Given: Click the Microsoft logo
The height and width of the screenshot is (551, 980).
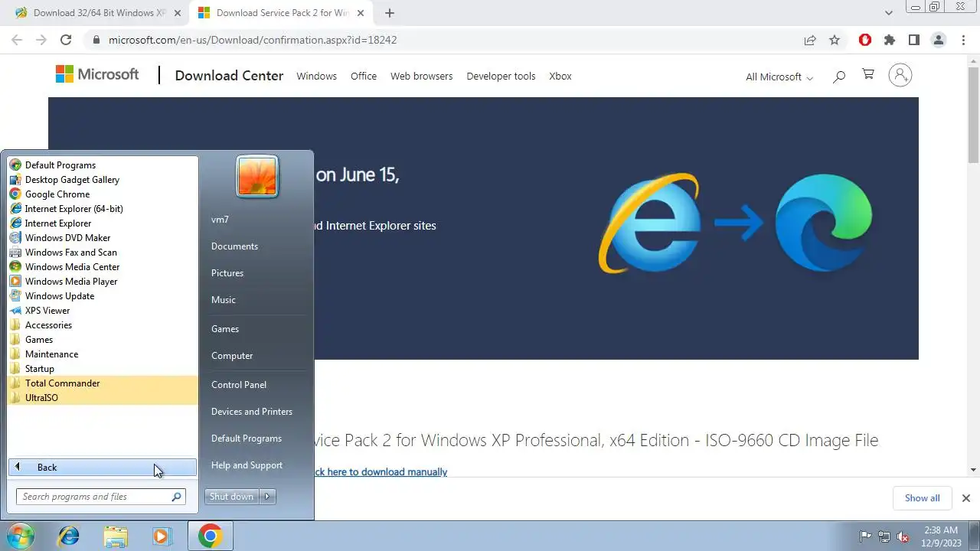Looking at the screenshot, I should coord(97,74).
